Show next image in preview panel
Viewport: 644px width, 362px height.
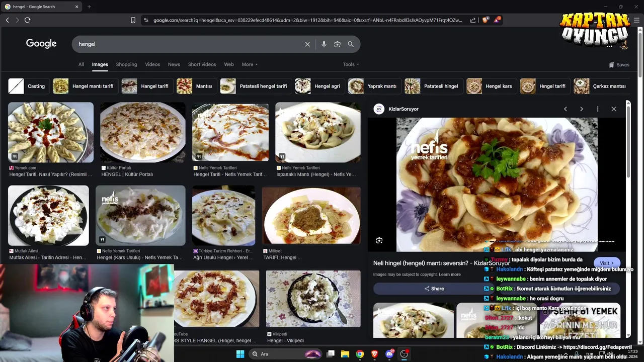coord(582,109)
